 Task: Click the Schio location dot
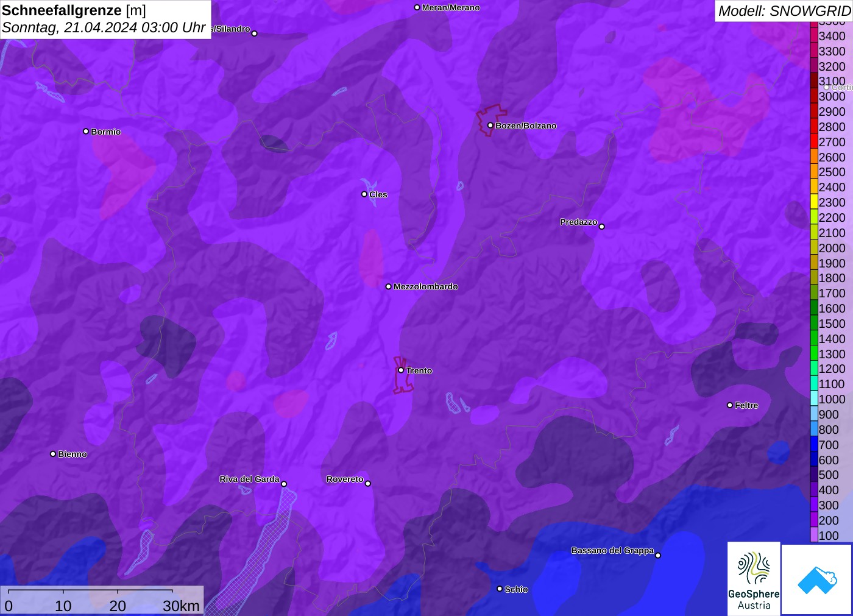click(x=500, y=589)
